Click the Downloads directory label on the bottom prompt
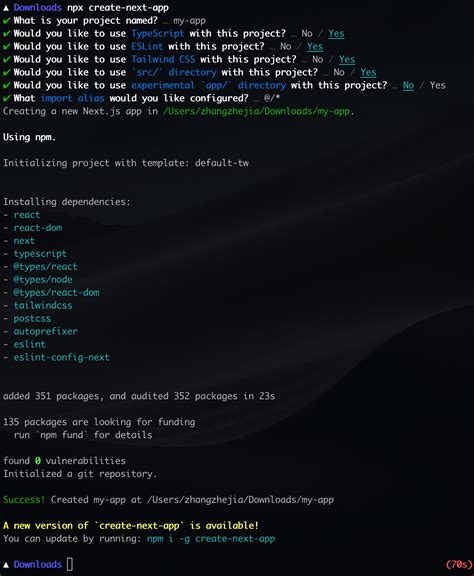This screenshot has width=474, height=576. (x=38, y=564)
